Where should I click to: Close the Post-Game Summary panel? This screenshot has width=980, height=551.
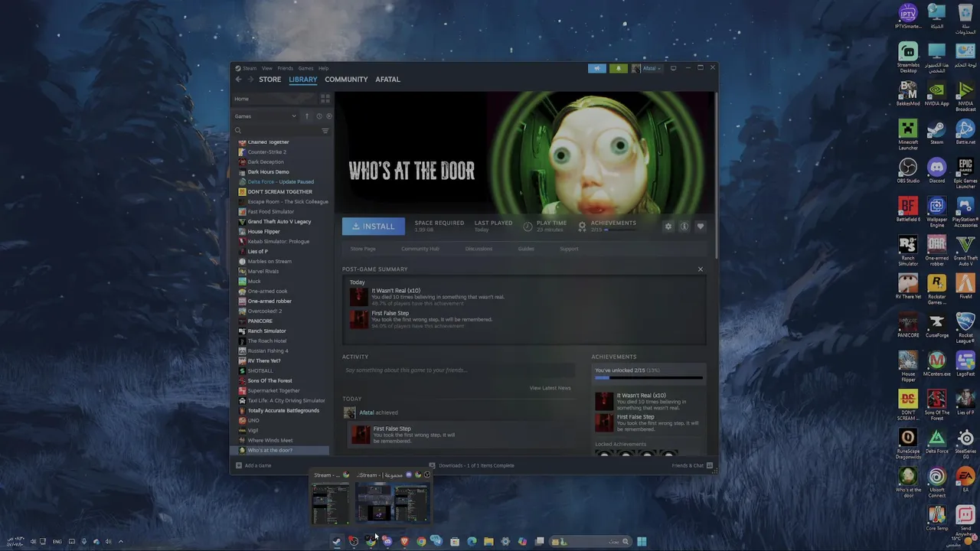700,269
